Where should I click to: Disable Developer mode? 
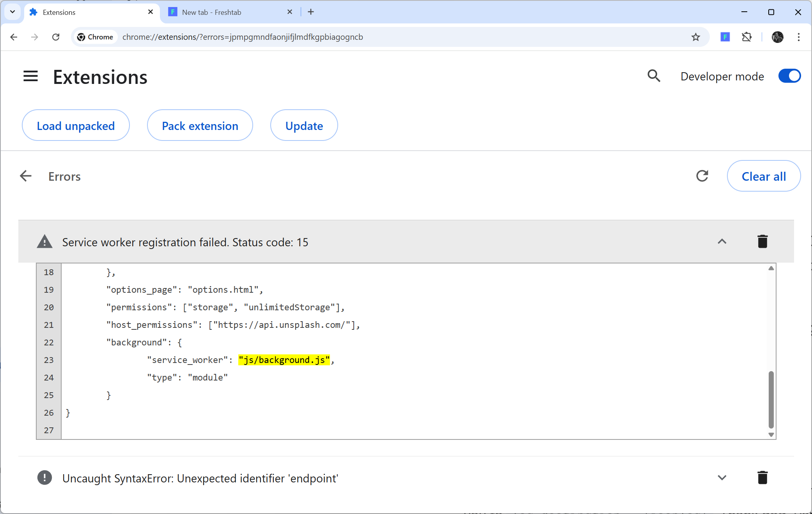pos(789,76)
